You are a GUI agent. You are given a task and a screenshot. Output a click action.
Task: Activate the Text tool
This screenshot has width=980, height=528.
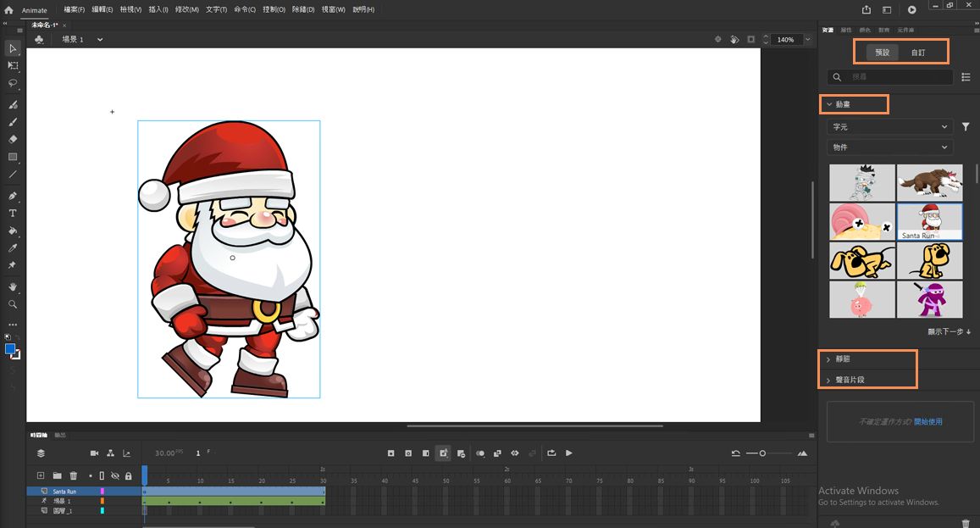13,214
